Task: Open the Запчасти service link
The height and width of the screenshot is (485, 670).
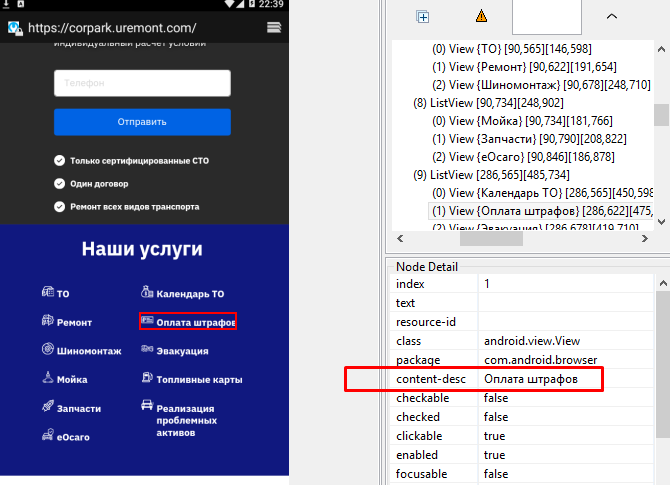Action: pos(79,409)
